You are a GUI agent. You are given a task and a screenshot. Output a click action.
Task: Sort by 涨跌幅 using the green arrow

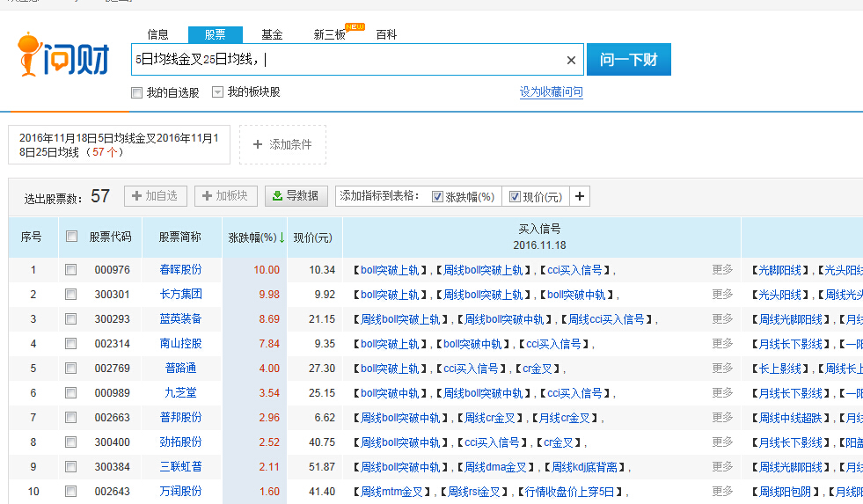tap(282, 237)
